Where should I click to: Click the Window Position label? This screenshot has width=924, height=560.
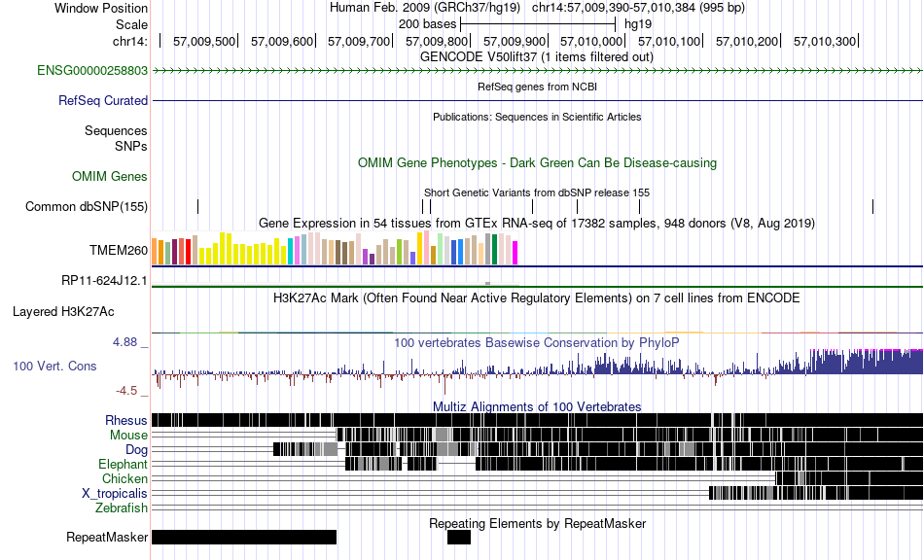(x=101, y=8)
